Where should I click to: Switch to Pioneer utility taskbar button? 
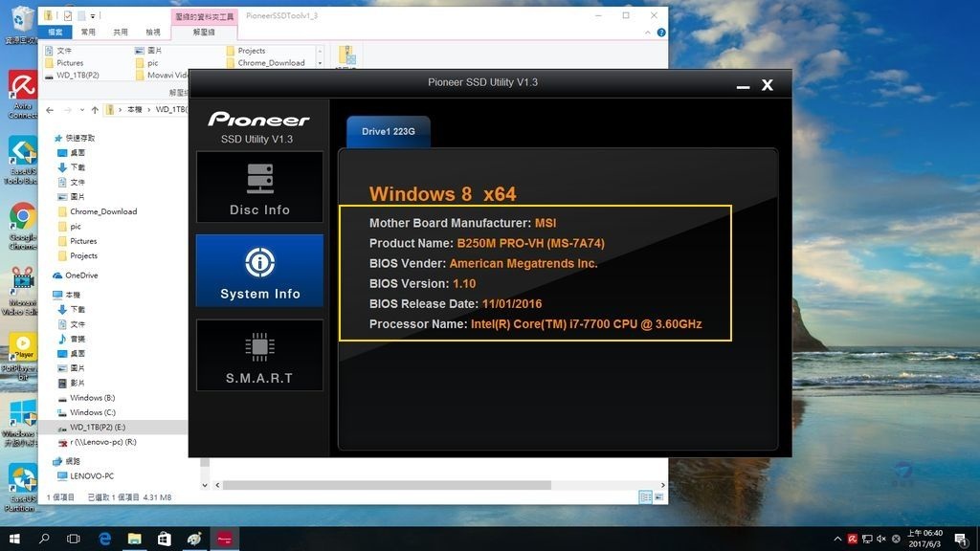click(224, 539)
